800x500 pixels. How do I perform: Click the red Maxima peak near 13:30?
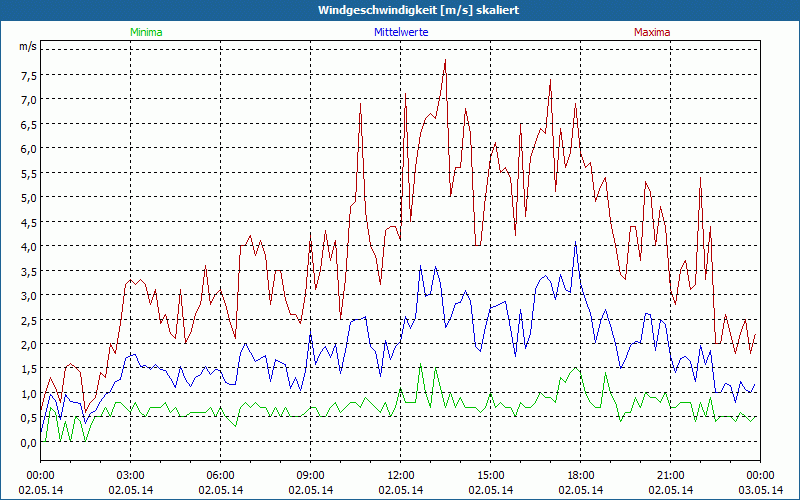[x=445, y=60]
